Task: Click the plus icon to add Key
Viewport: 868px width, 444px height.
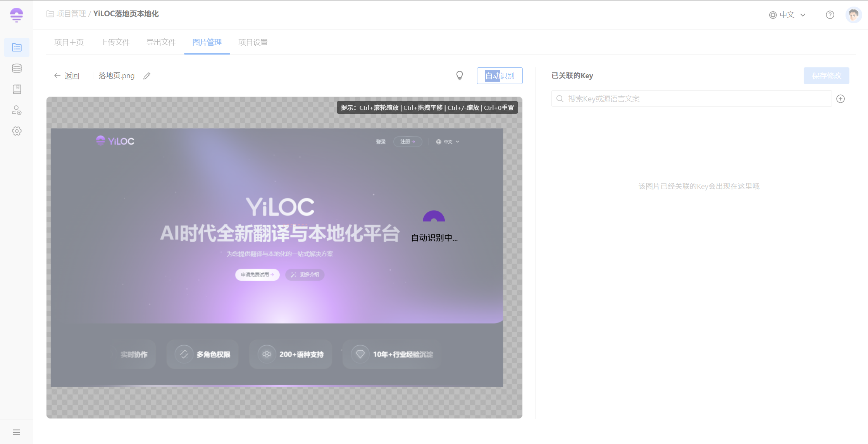Action: 840,99
